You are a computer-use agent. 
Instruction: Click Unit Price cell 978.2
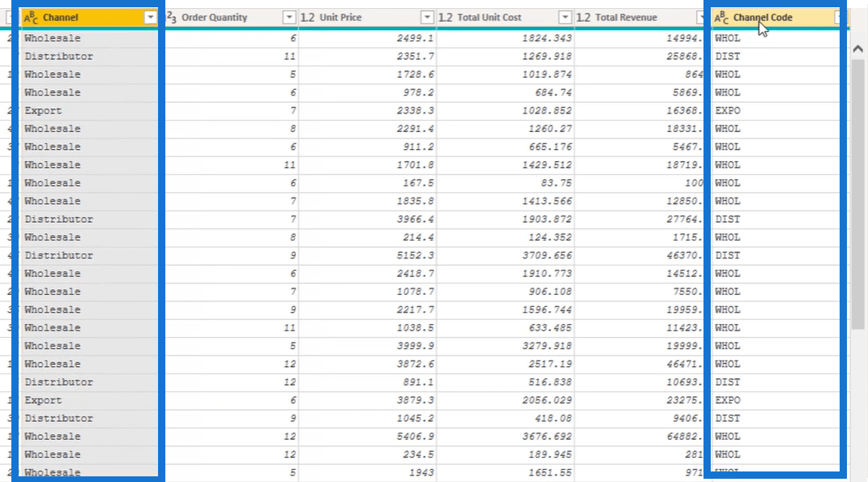(x=368, y=92)
